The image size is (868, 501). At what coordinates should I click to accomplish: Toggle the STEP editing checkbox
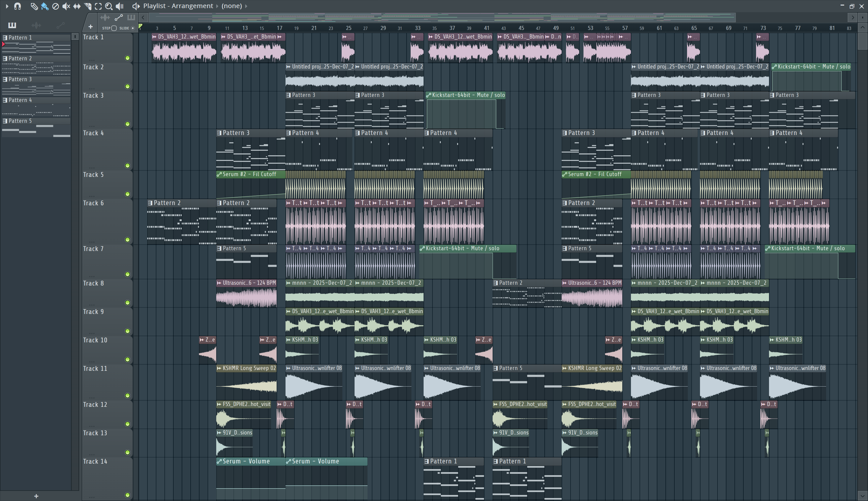[x=114, y=28]
